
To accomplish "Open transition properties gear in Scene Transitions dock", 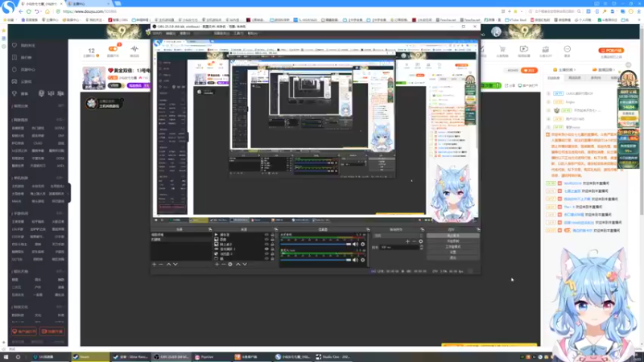I will (x=420, y=241).
